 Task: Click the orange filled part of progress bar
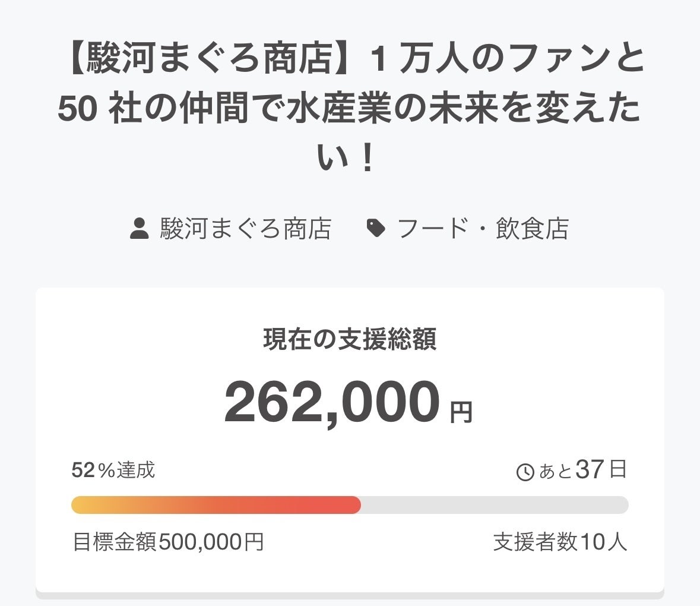(x=216, y=505)
